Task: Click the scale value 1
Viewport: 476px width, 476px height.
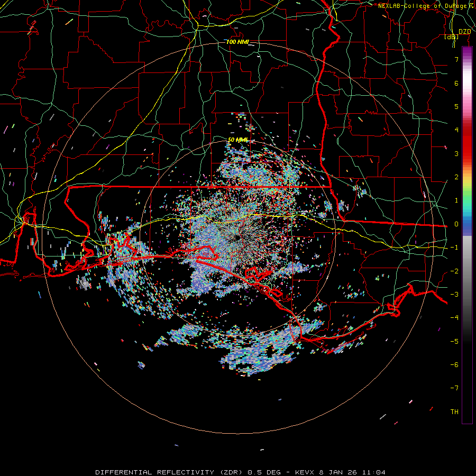Action: [x=456, y=200]
